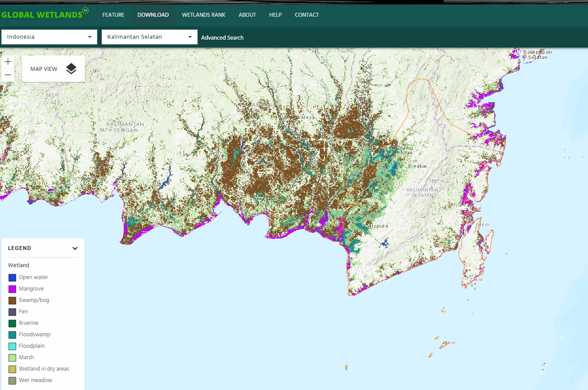Click the Barabai city label
The height and width of the screenshot is (390, 588).
[418, 166]
